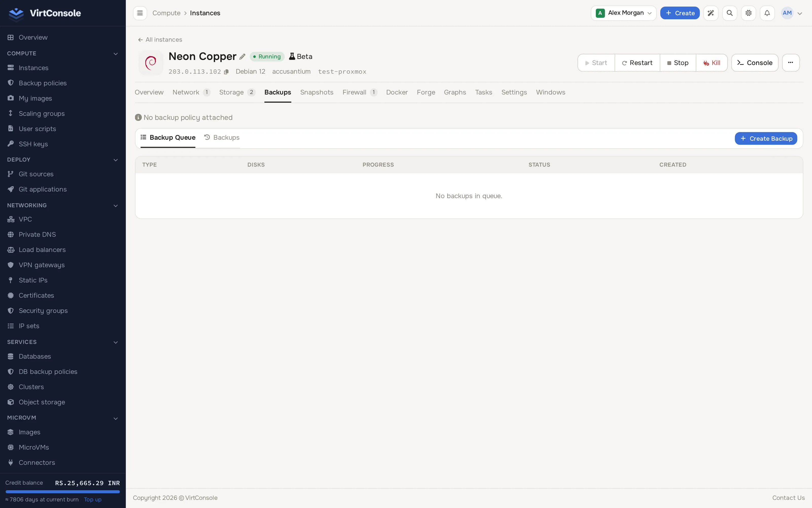
Task: Open the magic wand tool in header
Action: tap(711, 13)
